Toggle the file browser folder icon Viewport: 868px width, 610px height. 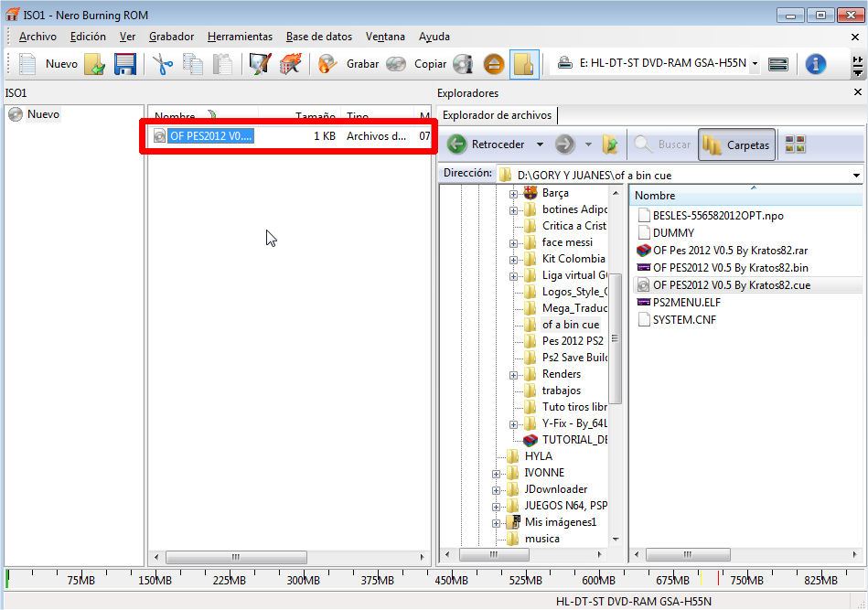[524, 64]
